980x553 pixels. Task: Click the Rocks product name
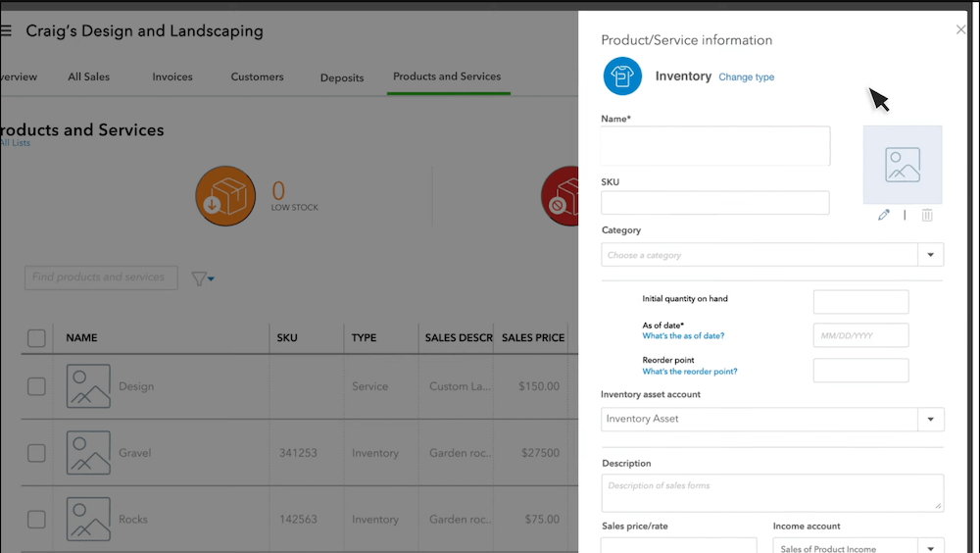tap(133, 520)
